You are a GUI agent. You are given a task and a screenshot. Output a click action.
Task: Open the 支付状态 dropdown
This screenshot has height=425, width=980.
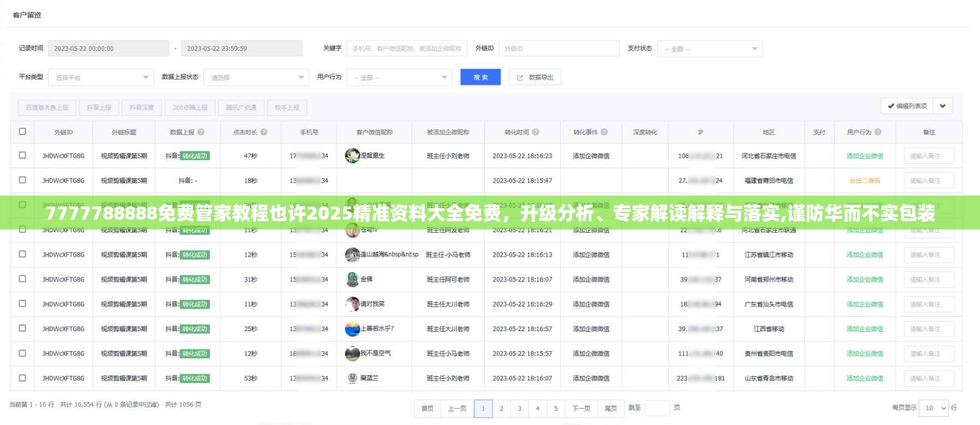pos(709,49)
